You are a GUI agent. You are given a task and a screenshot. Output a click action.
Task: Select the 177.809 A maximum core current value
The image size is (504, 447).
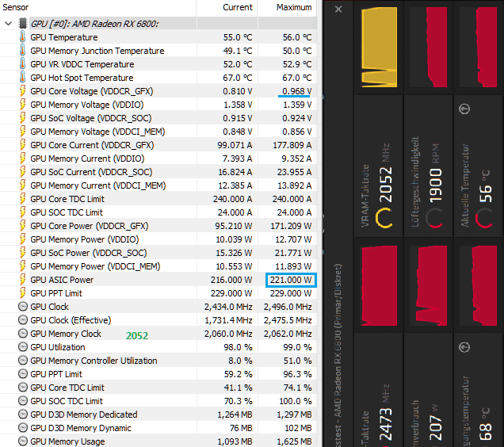click(292, 145)
